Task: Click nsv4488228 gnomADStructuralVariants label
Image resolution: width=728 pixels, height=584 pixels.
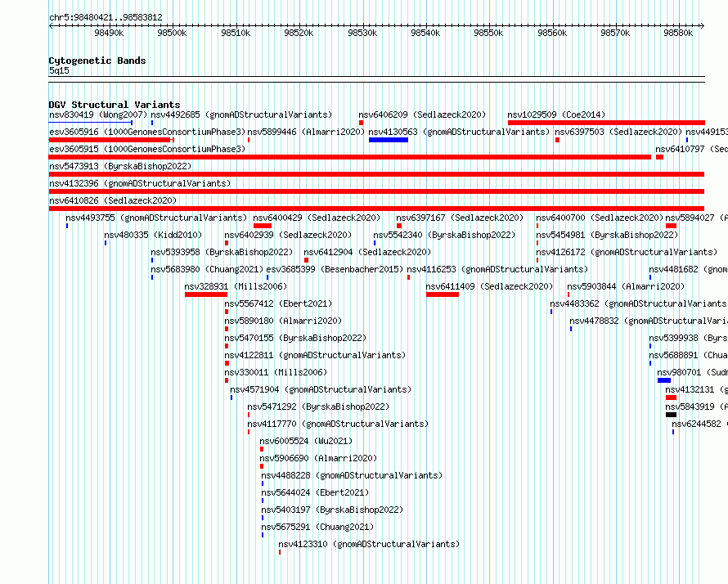Action: point(352,475)
